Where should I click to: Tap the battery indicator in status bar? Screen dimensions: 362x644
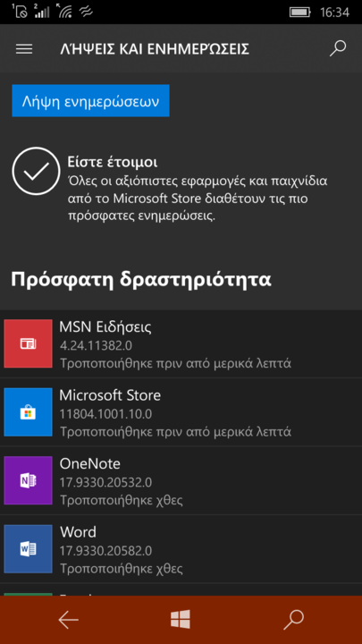pyautogui.click(x=299, y=12)
